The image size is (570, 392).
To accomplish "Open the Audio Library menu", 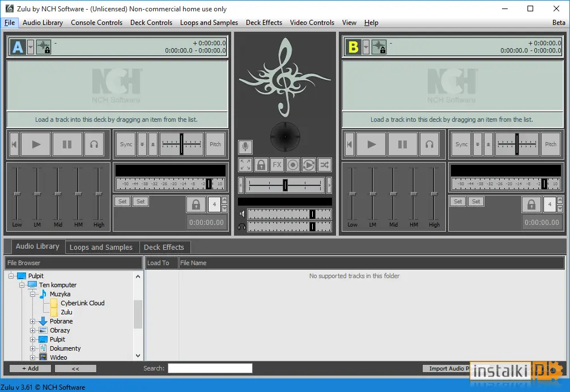I will click(42, 23).
